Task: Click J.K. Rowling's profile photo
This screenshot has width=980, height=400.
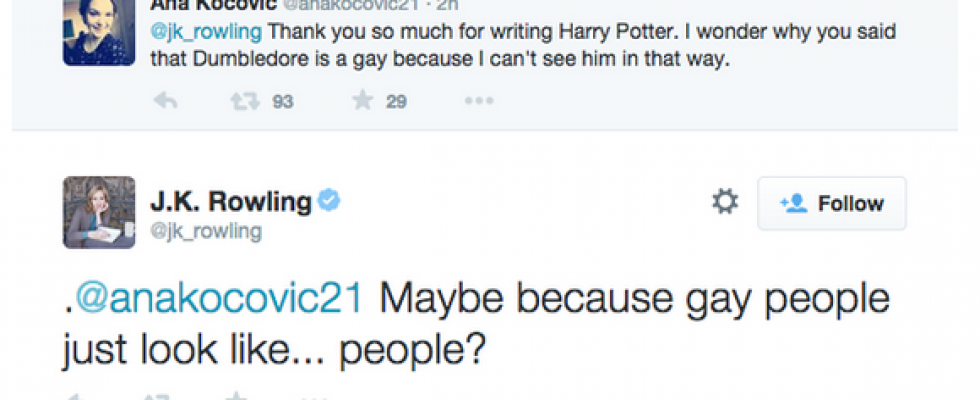Action: coord(99,212)
